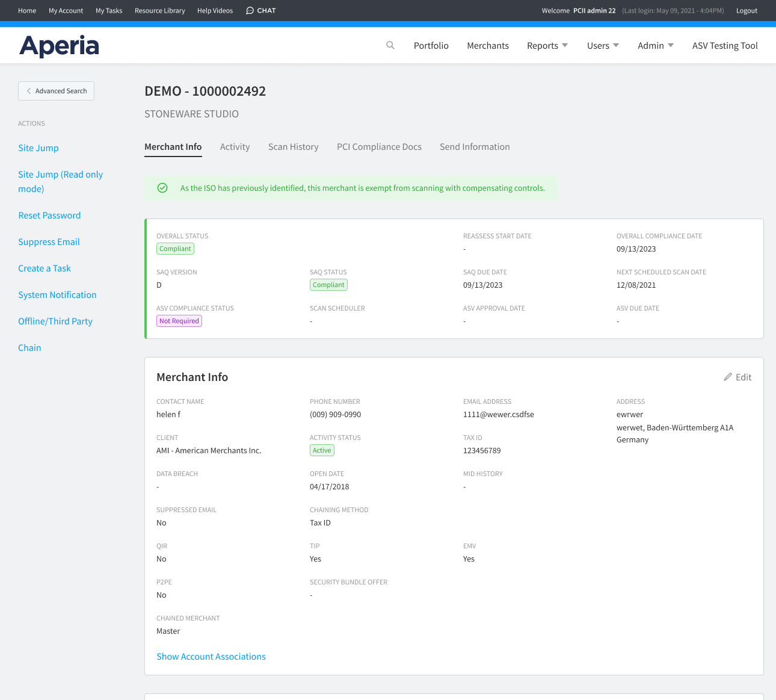The width and height of the screenshot is (776, 700).
Task: Switch to the Scan History tab
Action: (x=294, y=147)
